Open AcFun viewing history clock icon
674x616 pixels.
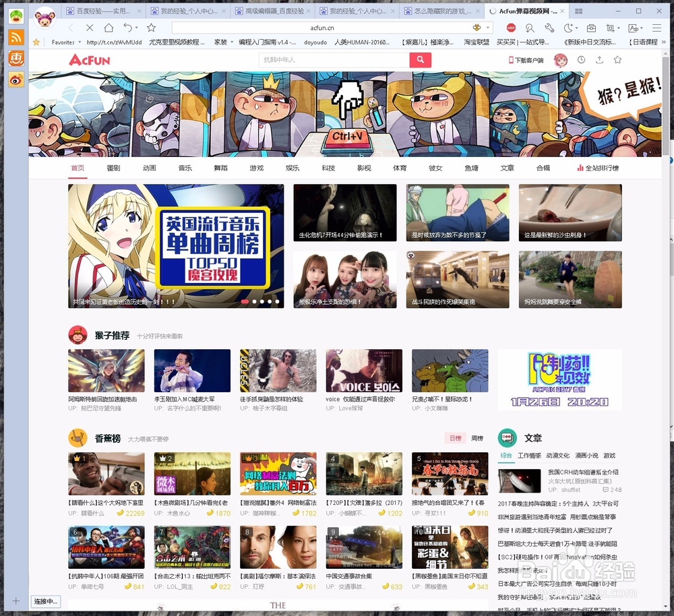point(581,60)
